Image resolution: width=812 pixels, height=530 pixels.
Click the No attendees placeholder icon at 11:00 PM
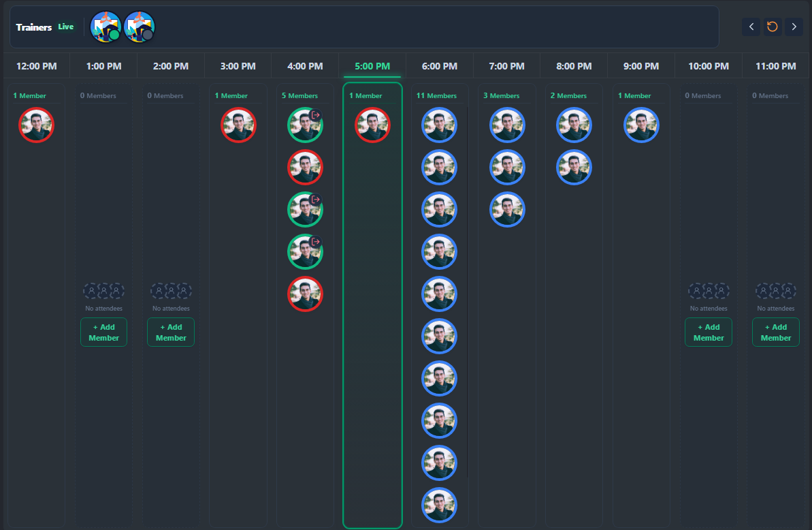pyautogui.click(x=776, y=291)
